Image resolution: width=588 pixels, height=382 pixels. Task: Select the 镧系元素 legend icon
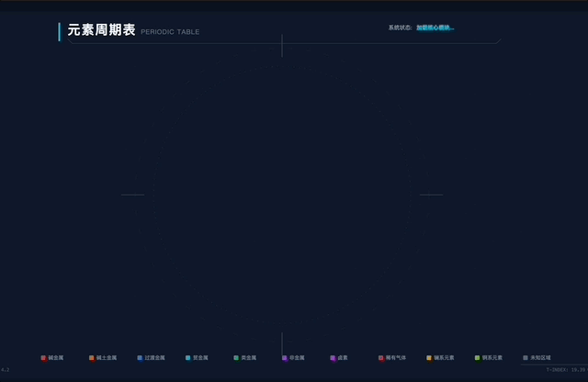click(x=429, y=357)
